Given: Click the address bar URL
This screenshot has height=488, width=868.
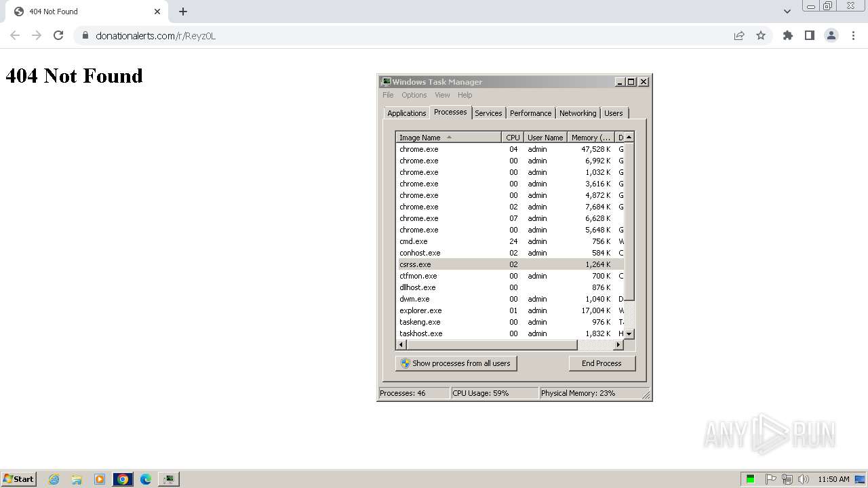Looking at the screenshot, I should point(155,36).
